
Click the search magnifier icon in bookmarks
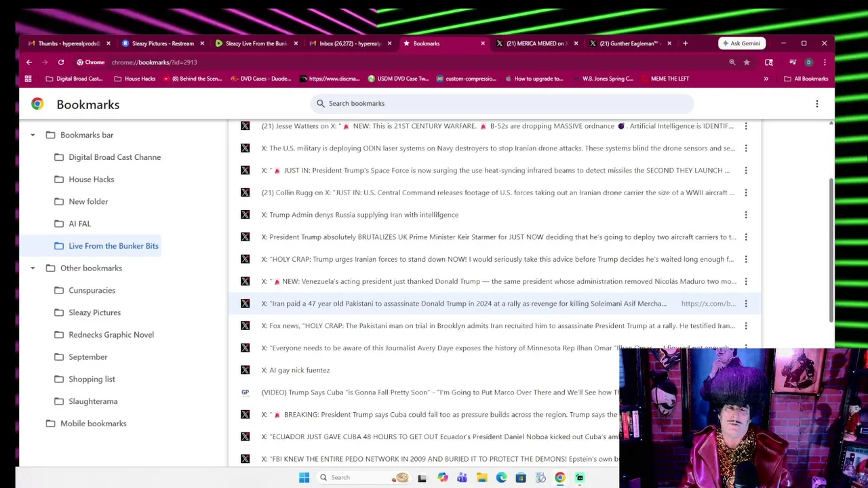click(x=321, y=104)
